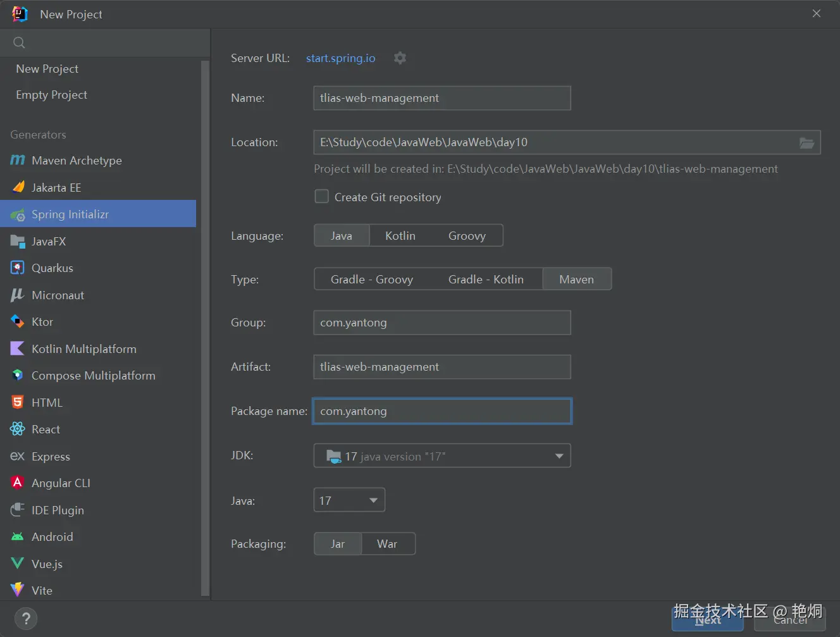Click the Compose Multiplatform icon

[18, 376]
